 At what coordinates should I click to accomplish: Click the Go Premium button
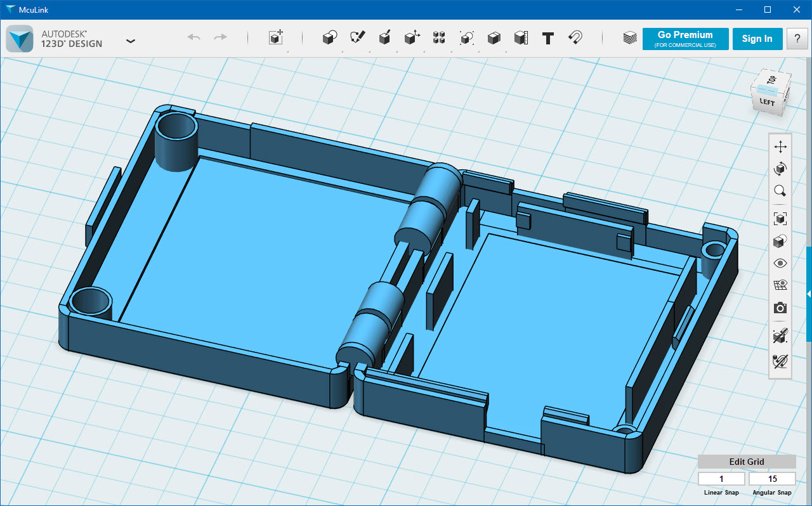(x=685, y=39)
